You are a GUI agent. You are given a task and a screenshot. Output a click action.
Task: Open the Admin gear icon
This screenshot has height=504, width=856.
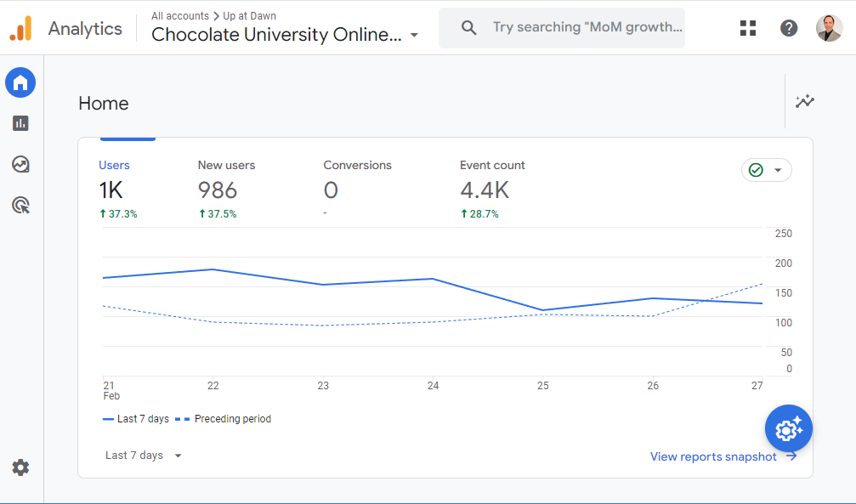tap(20, 467)
